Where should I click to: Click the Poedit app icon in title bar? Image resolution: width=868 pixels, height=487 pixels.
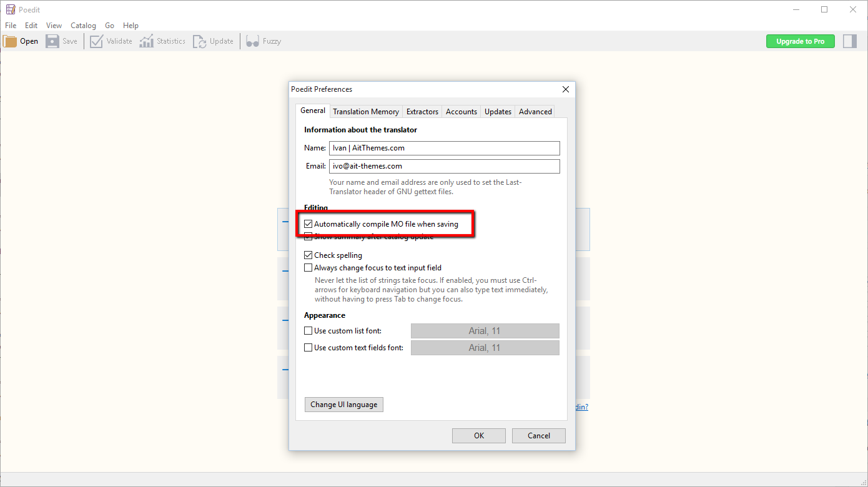[10, 10]
